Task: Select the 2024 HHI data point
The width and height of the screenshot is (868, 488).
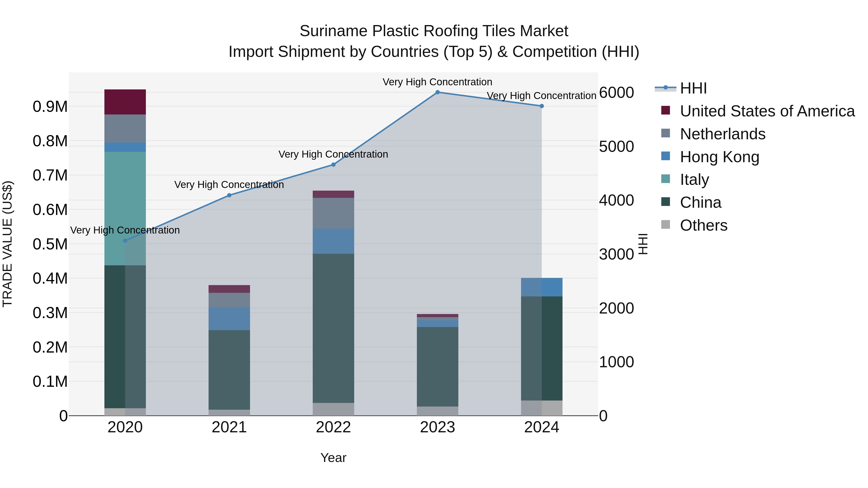Action: [542, 106]
